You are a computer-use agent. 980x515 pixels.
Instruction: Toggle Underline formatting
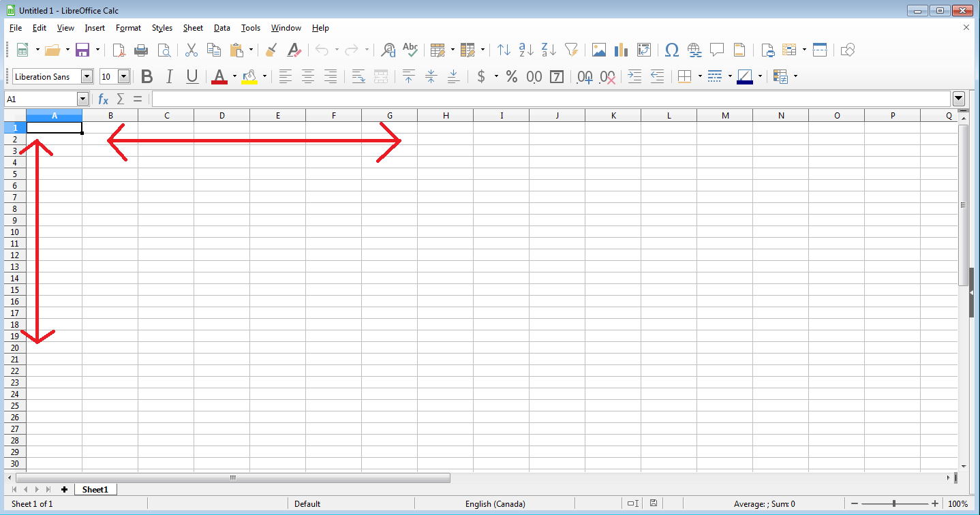(x=192, y=76)
